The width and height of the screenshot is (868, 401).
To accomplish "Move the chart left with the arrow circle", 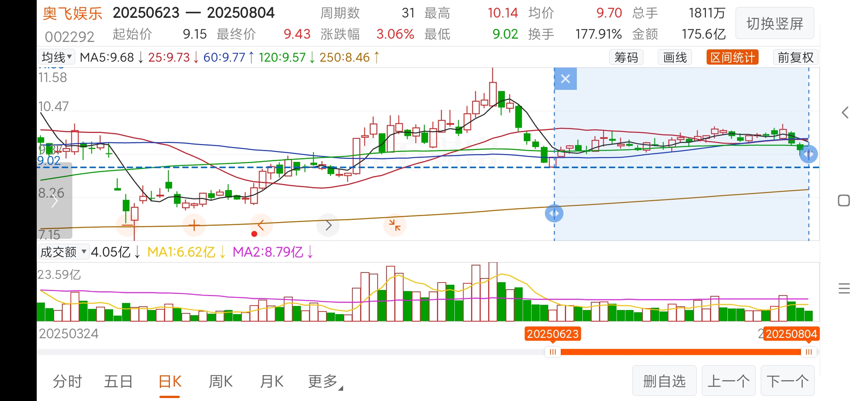I will pos(261,225).
